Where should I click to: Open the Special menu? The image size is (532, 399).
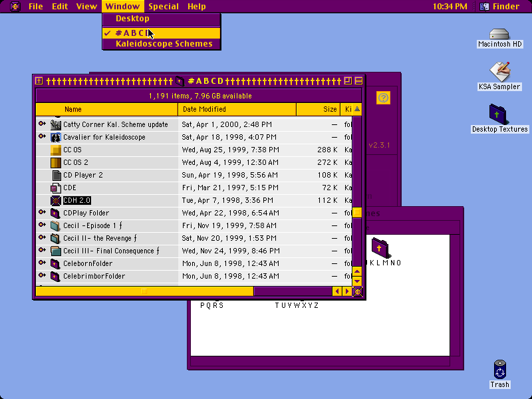point(164,7)
